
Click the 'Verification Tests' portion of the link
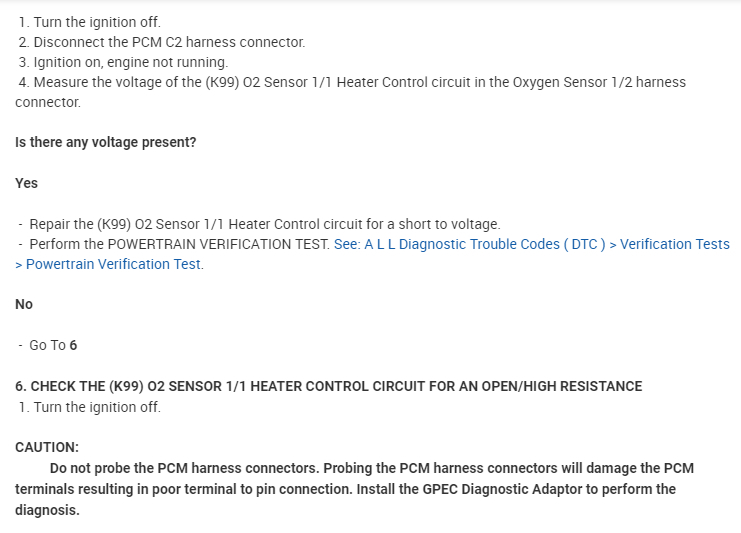click(x=674, y=244)
